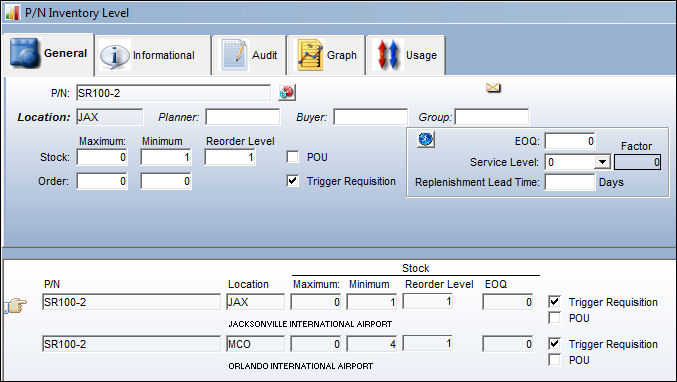This screenshot has width=677, height=382.
Task: Toggle Trigger Requisition for the MCO row
Action: 554,344
